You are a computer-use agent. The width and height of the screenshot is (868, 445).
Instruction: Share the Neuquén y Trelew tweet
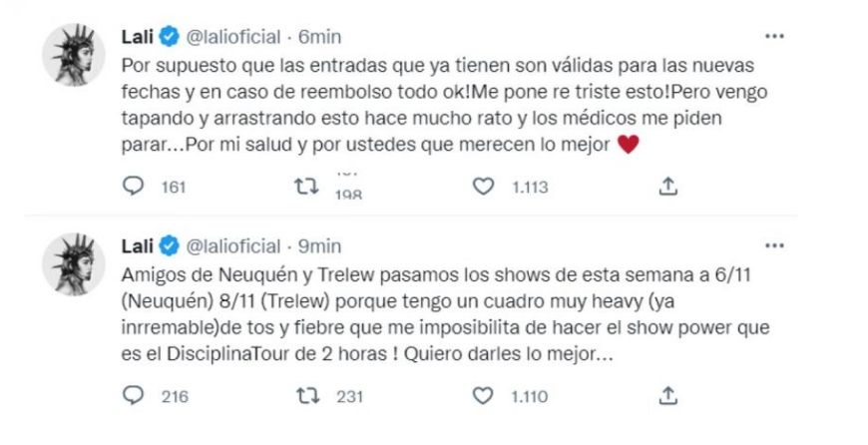tap(669, 396)
